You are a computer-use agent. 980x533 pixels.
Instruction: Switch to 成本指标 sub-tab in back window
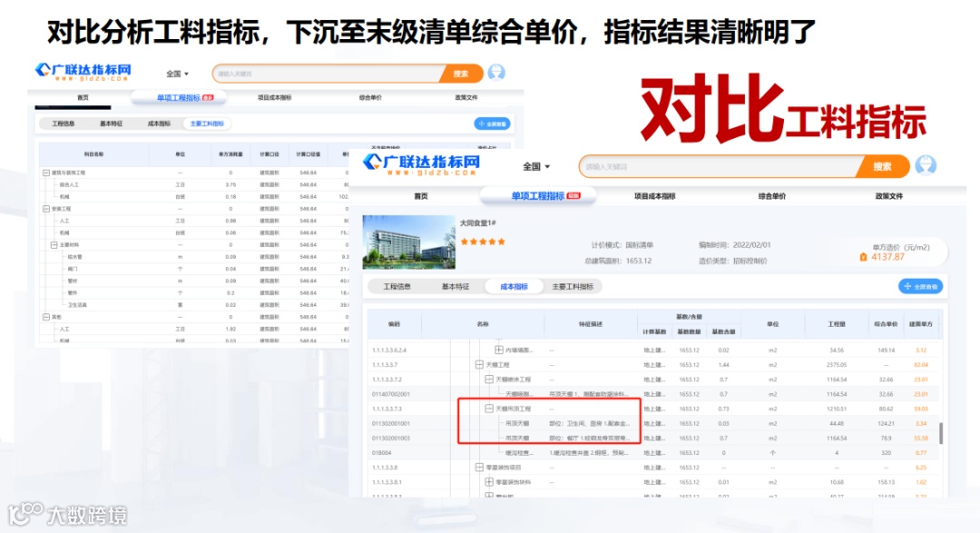[159, 123]
